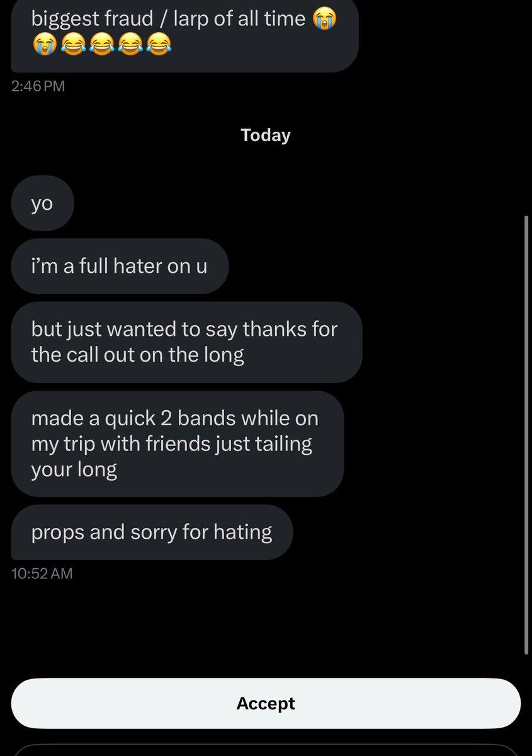The height and width of the screenshot is (756, 532).
Task: Select the crying emoji ending the first line
Action: pos(325,20)
